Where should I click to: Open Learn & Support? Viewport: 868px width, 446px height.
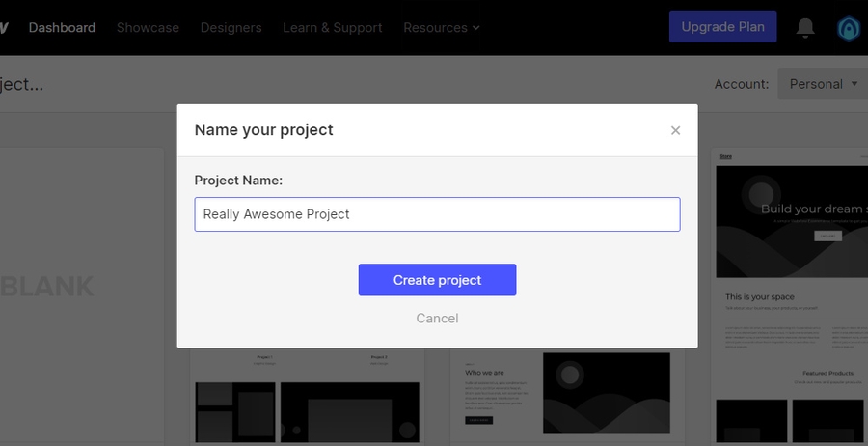pos(332,28)
